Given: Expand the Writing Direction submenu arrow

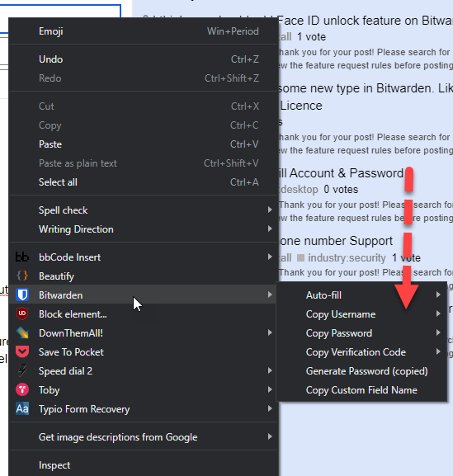Looking at the screenshot, I should [x=270, y=229].
